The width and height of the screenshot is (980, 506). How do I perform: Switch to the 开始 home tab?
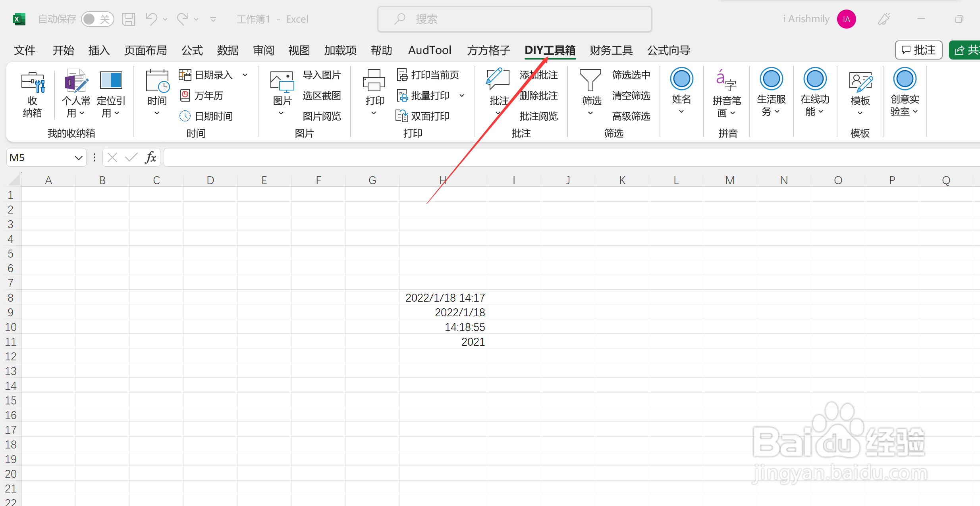64,50
